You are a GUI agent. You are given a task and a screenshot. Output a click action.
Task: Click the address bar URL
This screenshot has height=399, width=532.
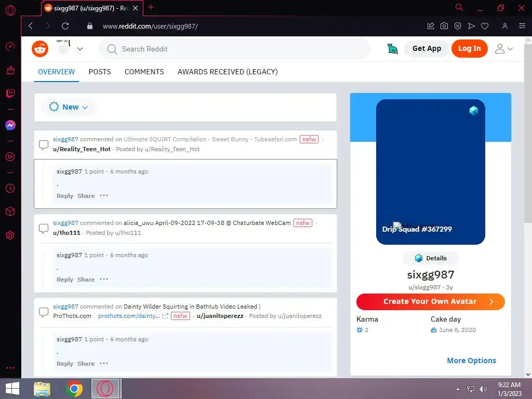click(x=150, y=26)
